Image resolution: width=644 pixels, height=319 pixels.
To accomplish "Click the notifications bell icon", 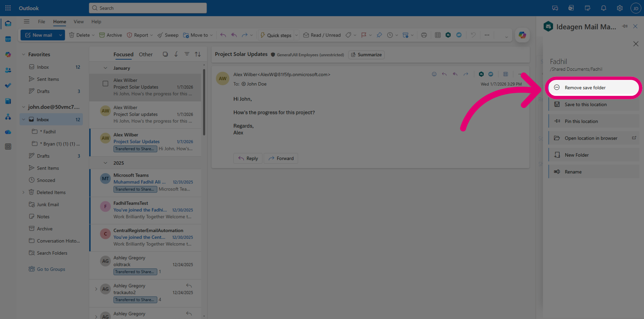I will point(603,8).
